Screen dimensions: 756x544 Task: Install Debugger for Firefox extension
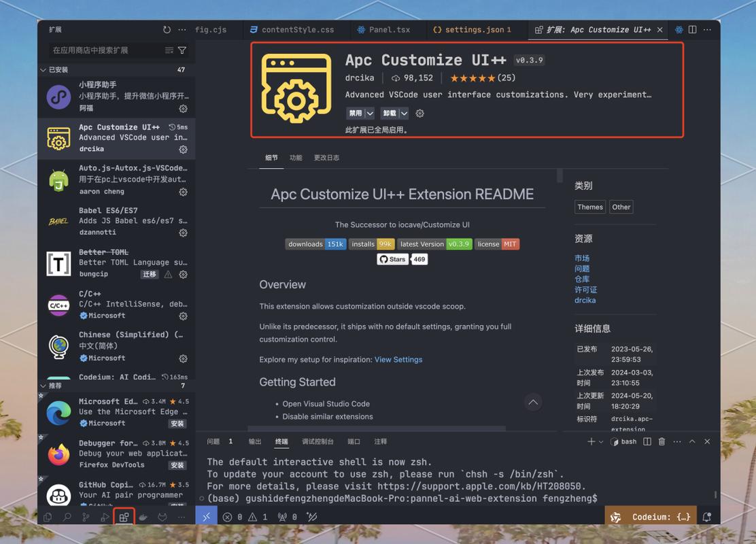pos(177,465)
